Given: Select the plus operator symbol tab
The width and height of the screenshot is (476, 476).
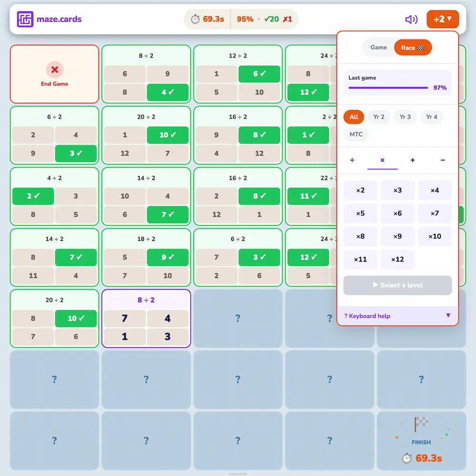Looking at the screenshot, I should tap(413, 160).
